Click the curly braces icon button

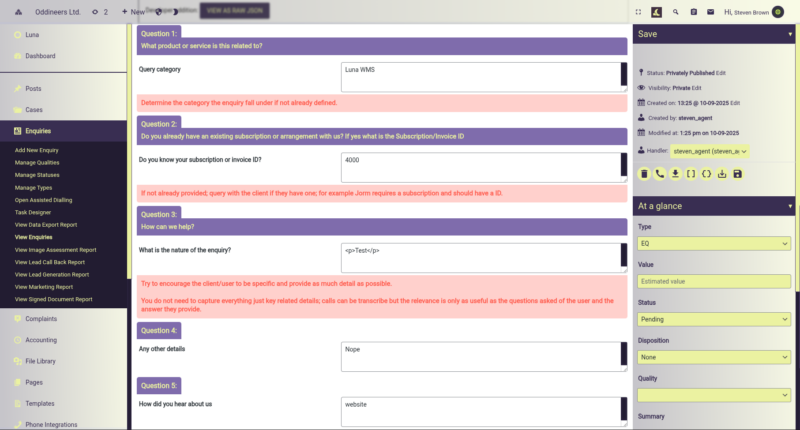tap(706, 174)
